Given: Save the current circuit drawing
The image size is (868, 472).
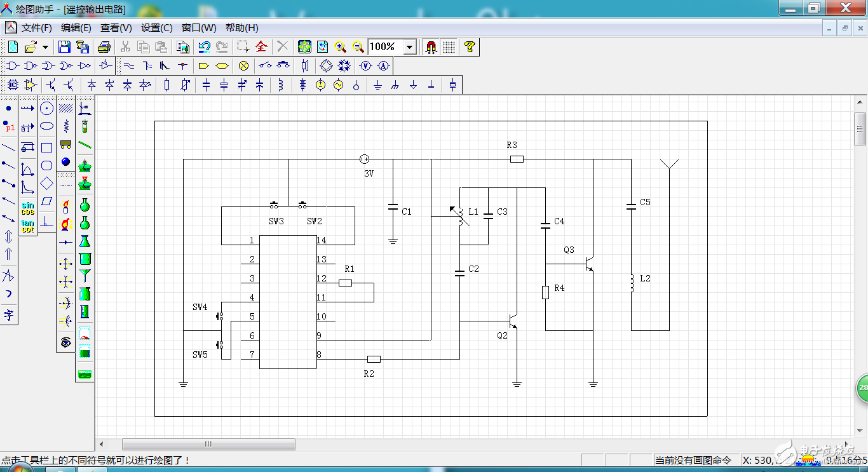Looking at the screenshot, I should click(64, 46).
